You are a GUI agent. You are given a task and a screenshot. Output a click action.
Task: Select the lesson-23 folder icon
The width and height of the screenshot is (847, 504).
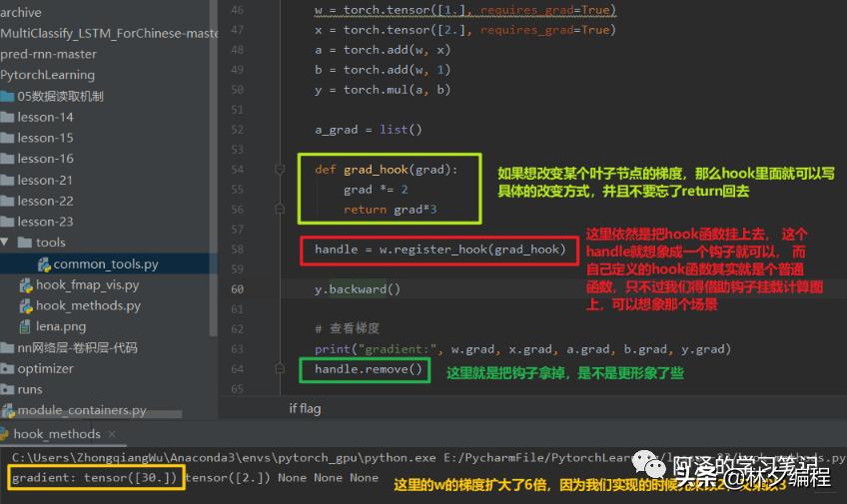[8, 222]
